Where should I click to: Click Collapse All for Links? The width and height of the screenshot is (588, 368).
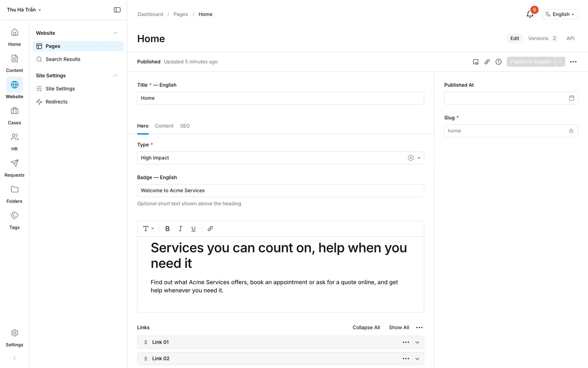[366, 328]
